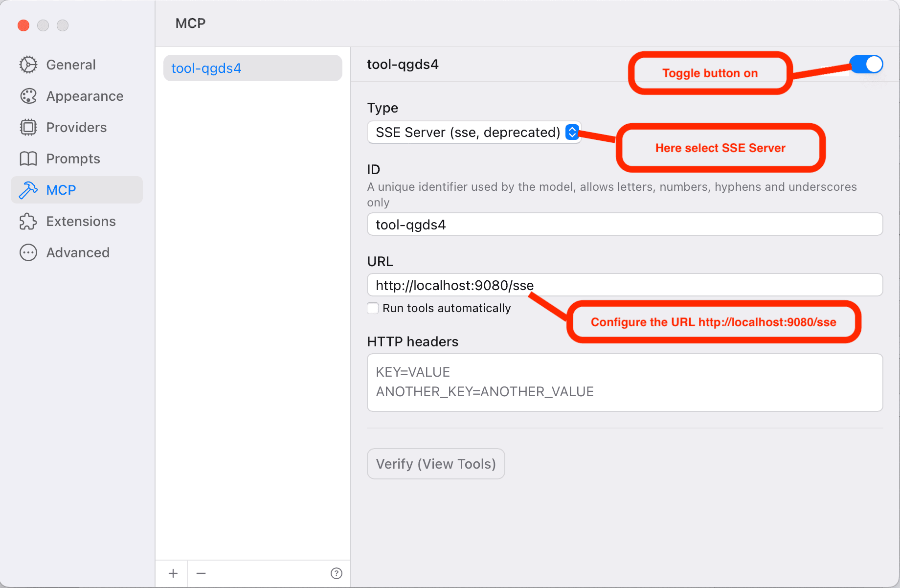The image size is (900, 588).
Task: Click the help question mark icon
Action: pos(337,573)
